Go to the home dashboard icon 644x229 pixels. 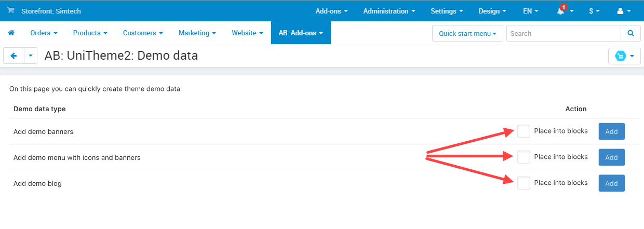(11, 33)
